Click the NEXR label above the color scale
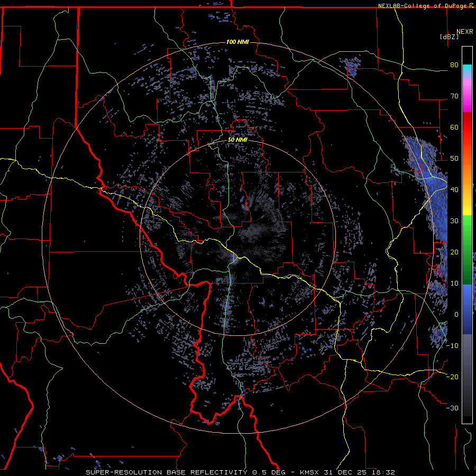The image size is (476, 476). (x=464, y=32)
